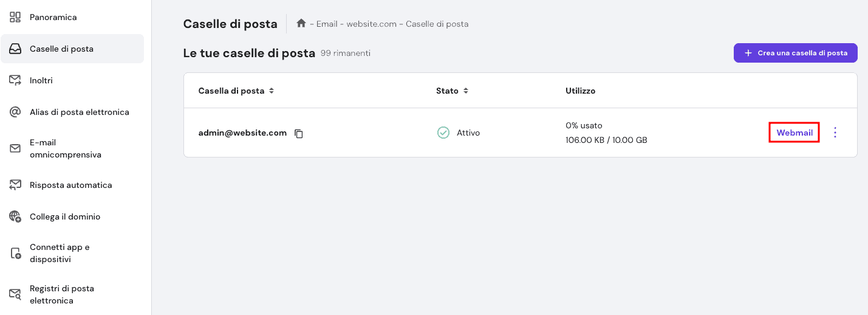Open the three-dot options menu for admin@website.com
868x315 pixels.
click(835, 133)
